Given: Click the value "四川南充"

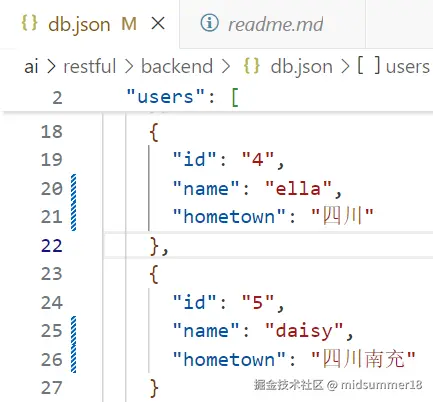Looking at the screenshot, I should pos(363,359).
